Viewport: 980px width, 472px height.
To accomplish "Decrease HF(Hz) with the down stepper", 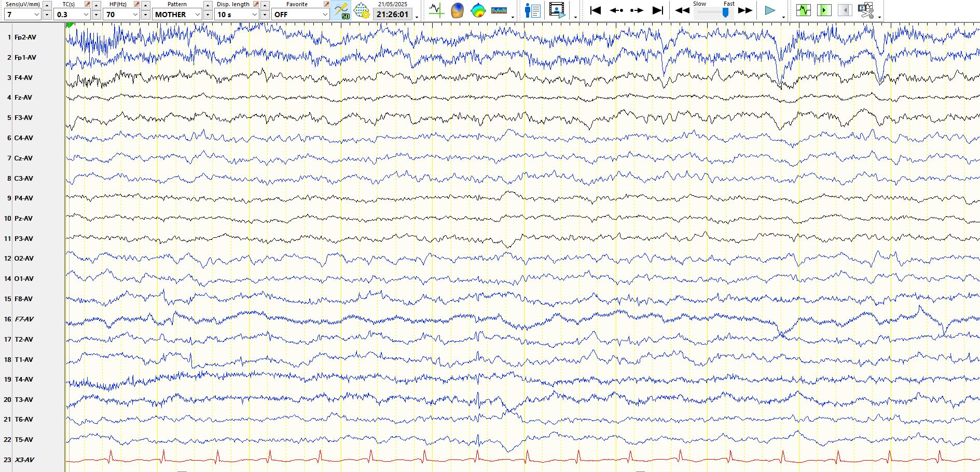I will click(146, 15).
